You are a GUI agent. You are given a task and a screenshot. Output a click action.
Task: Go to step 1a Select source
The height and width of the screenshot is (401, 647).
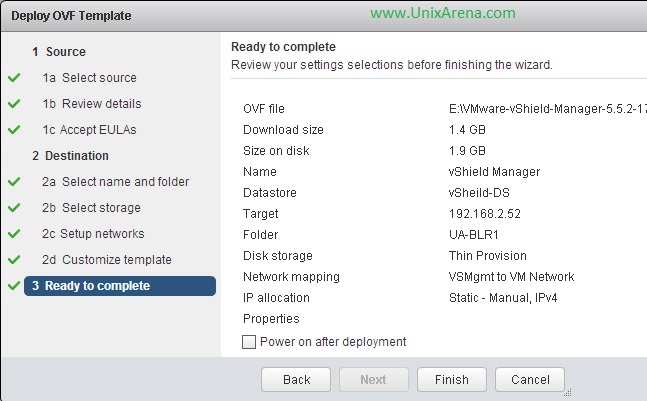(90, 78)
